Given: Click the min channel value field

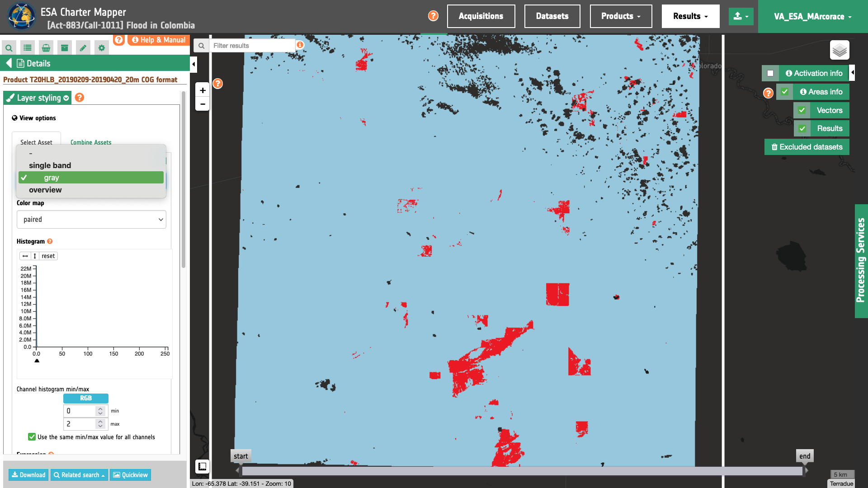Looking at the screenshot, I should click(x=80, y=411).
